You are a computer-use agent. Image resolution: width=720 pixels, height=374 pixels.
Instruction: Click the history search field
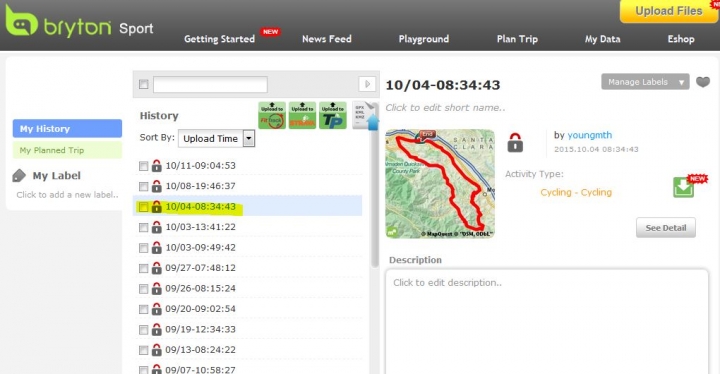210,85
